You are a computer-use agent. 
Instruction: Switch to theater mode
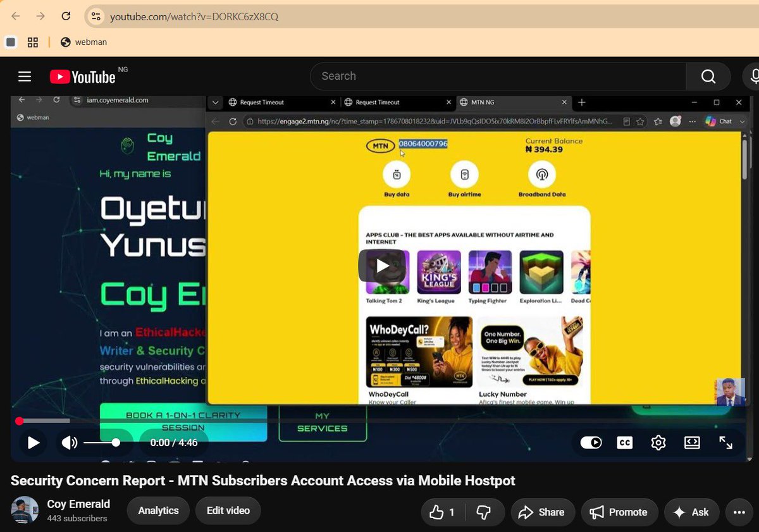[692, 443]
